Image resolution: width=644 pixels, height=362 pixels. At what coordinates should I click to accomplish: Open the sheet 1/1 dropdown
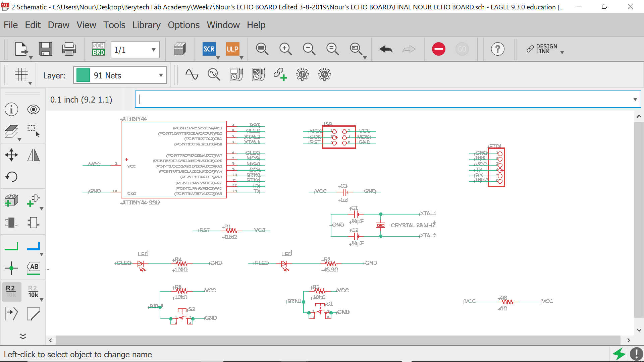click(x=153, y=50)
